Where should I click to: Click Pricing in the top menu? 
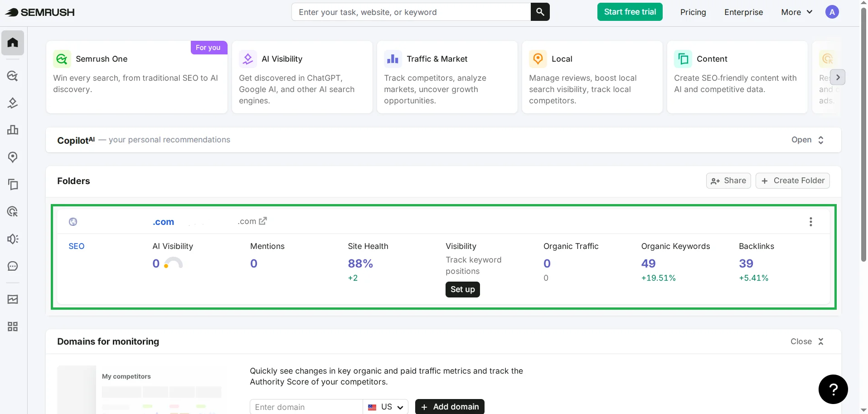pyautogui.click(x=693, y=12)
